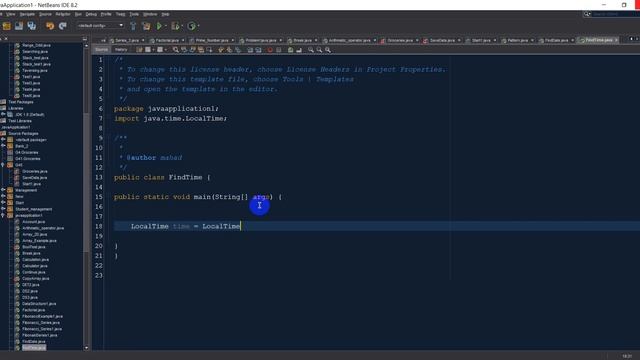Select FindDate.java in the project tree

[x=34, y=341]
